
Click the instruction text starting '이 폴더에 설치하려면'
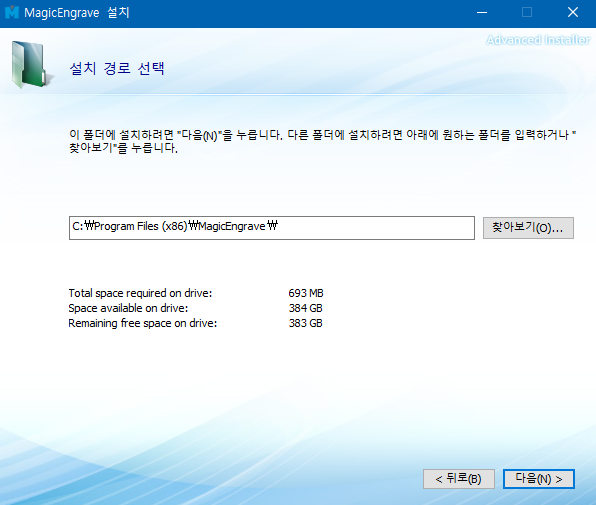[x=323, y=141]
